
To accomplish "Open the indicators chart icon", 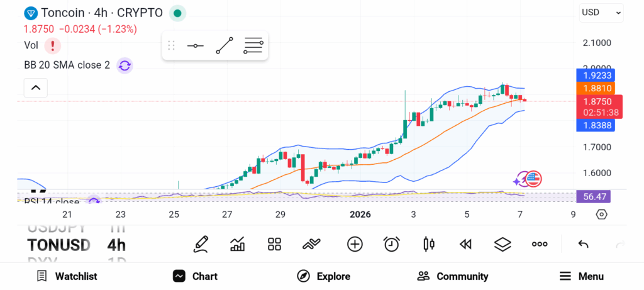I will tap(238, 244).
